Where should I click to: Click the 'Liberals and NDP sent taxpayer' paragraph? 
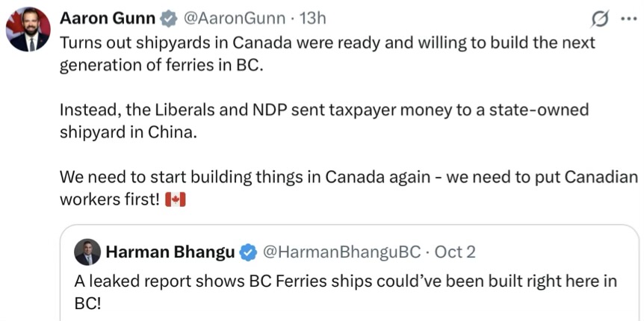[x=323, y=110]
